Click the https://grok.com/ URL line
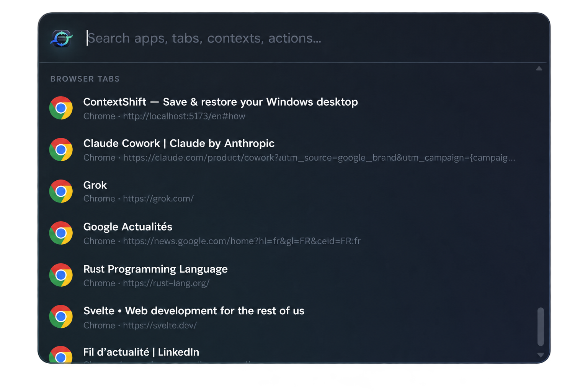Image resolution: width=588 pixels, height=392 pixels. pos(139,199)
